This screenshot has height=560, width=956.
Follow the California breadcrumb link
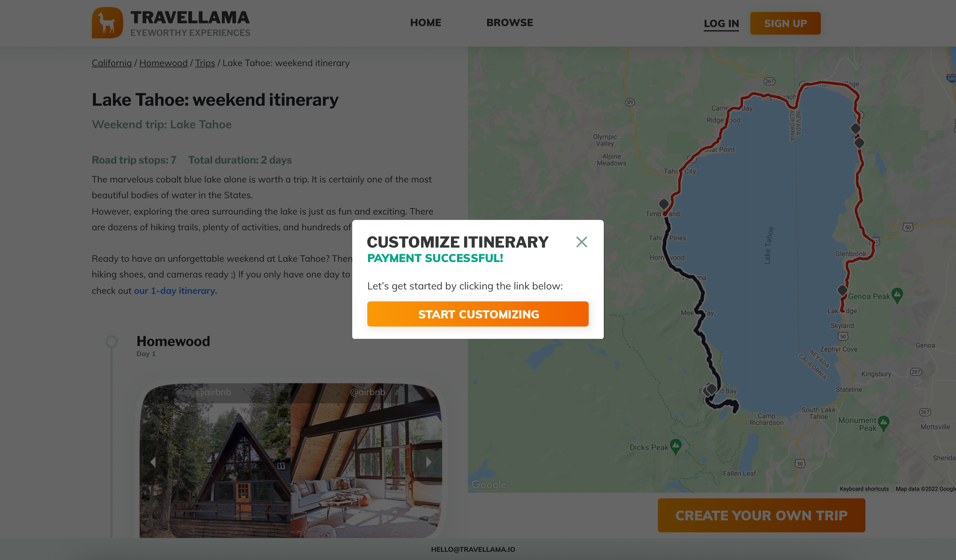112,63
